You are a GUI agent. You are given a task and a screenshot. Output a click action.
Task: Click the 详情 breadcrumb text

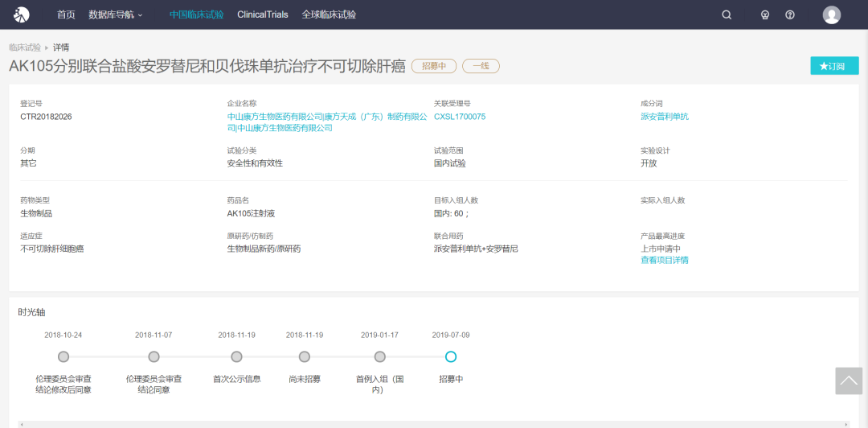pos(61,47)
